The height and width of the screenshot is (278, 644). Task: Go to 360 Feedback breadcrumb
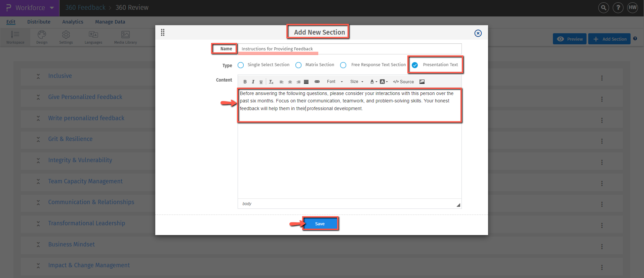coord(85,7)
